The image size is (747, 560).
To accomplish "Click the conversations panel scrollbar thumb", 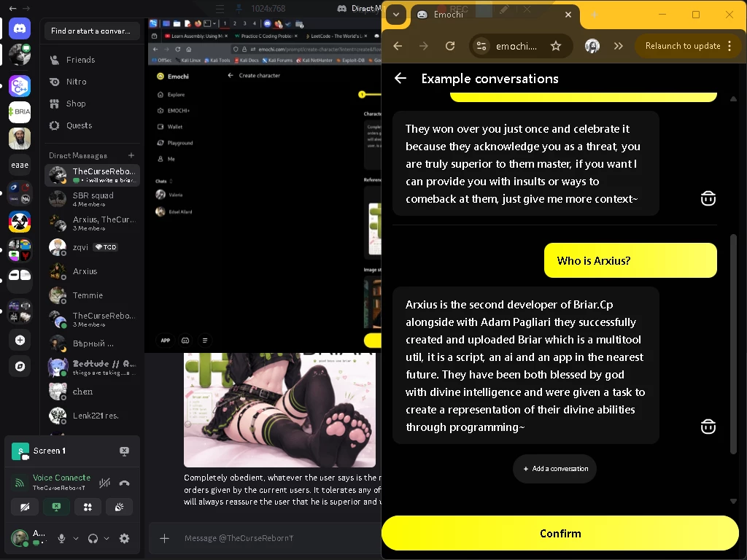I will pos(734,343).
